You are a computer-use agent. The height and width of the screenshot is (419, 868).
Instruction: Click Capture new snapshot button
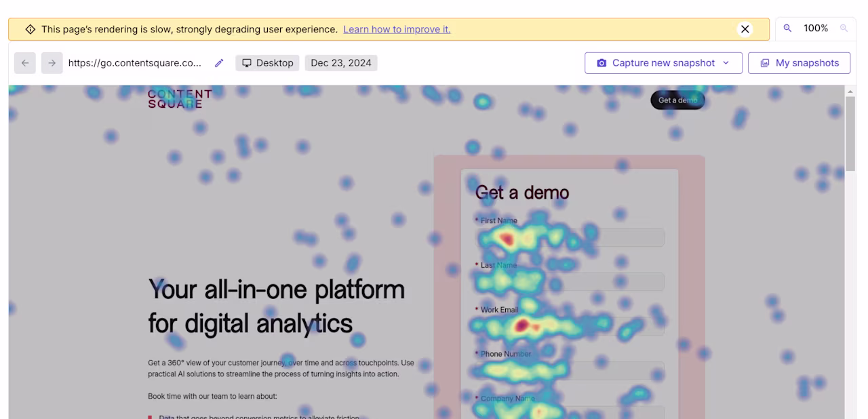663,63
